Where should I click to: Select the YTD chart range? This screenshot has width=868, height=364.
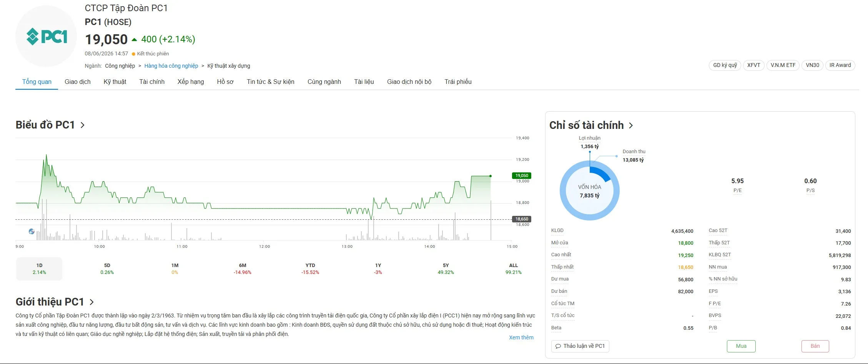(310, 269)
